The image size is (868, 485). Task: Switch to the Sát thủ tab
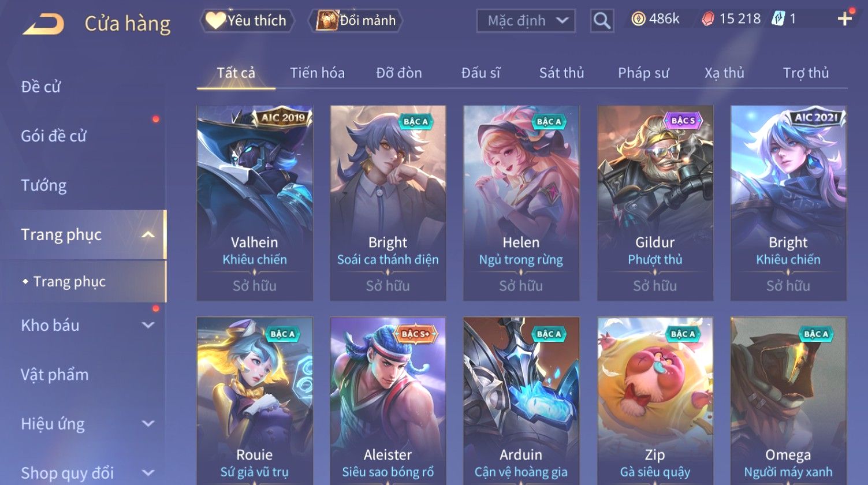(561, 73)
